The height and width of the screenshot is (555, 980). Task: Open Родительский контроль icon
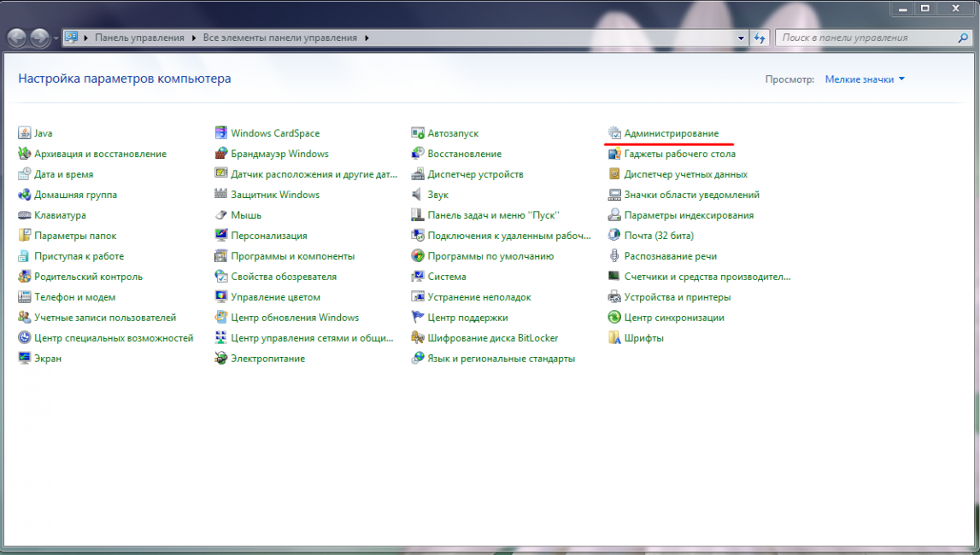[25, 277]
